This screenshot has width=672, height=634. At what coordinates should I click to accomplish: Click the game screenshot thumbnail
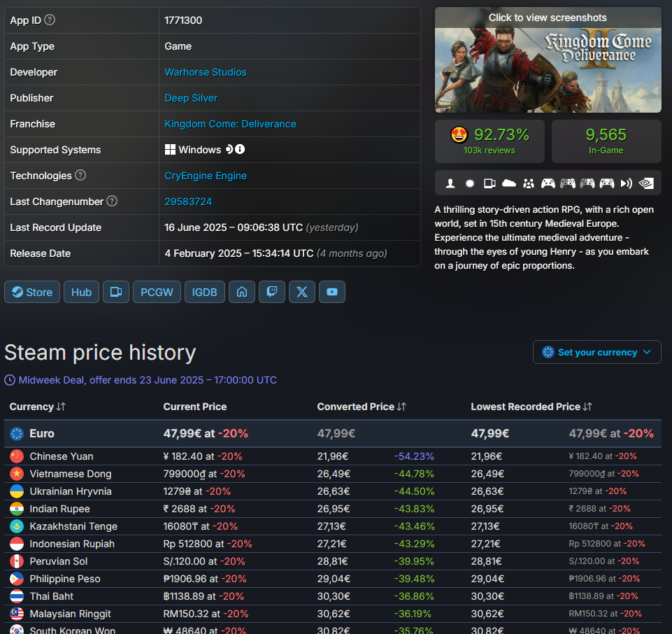coord(548,60)
